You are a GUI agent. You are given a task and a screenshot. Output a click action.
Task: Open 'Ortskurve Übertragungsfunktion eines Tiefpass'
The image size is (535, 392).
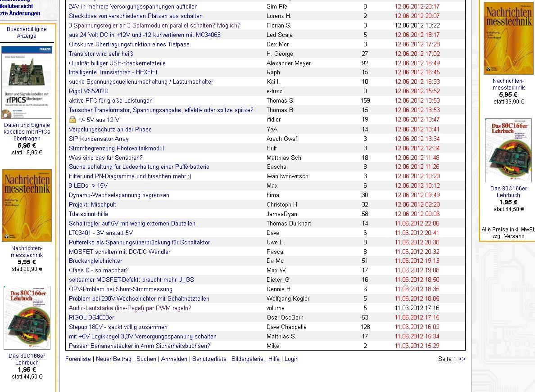click(x=129, y=44)
